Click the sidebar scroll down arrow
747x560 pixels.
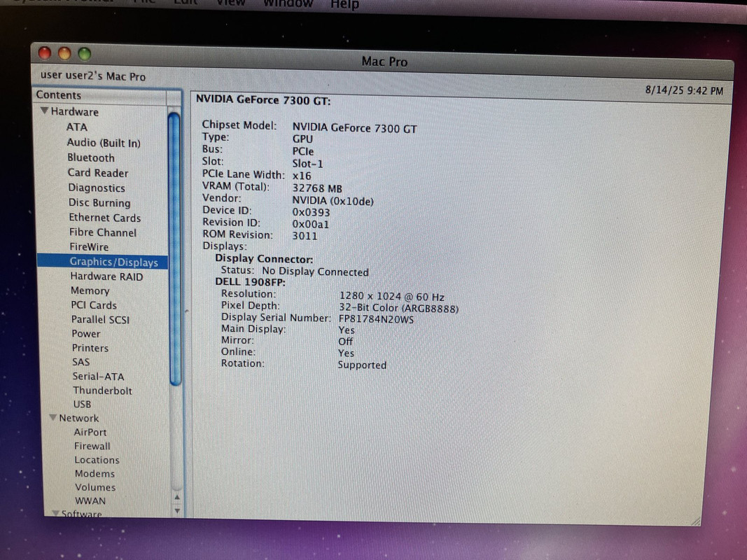pos(176,511)
